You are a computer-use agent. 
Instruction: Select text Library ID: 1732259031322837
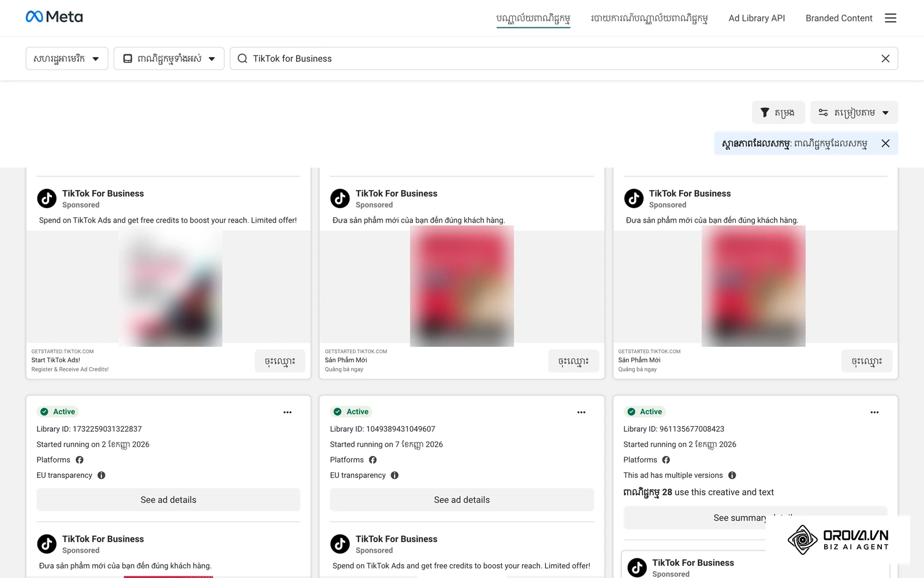89,429
